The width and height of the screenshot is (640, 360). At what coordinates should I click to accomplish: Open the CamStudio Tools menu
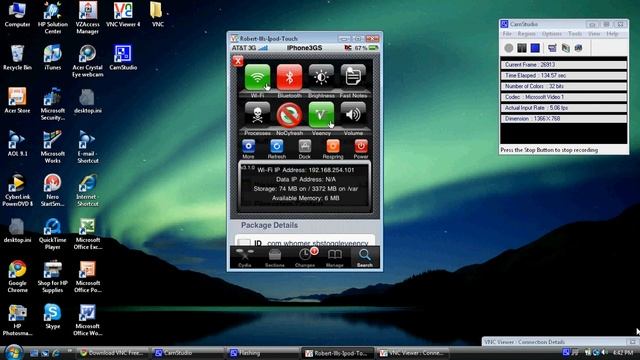pos(575,34)
